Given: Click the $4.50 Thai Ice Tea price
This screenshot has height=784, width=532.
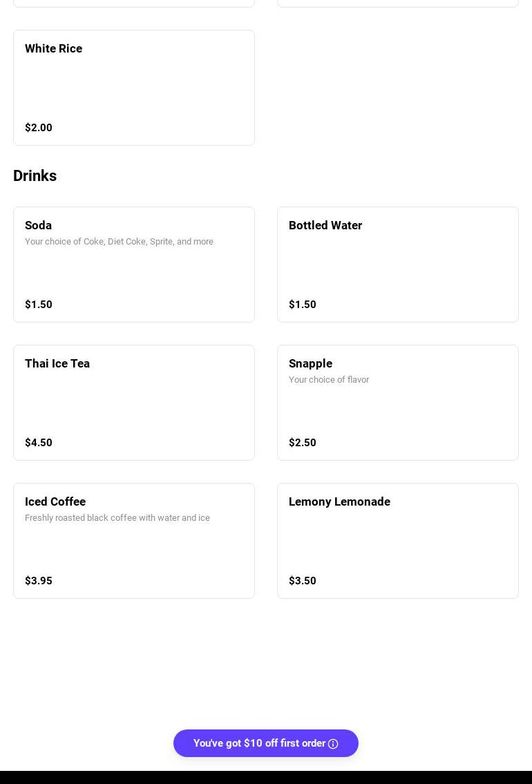Looking at the screenshot, I should (39, 443).
